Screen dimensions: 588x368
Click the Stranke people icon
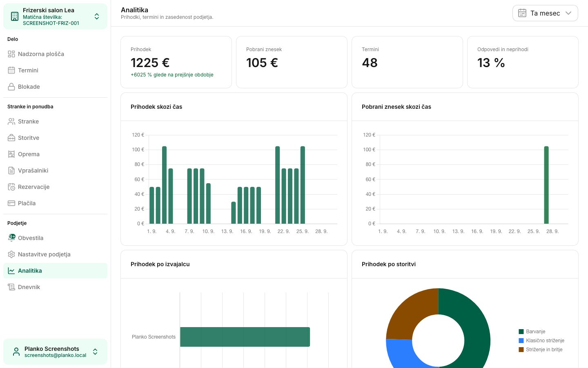coord(11,121)
